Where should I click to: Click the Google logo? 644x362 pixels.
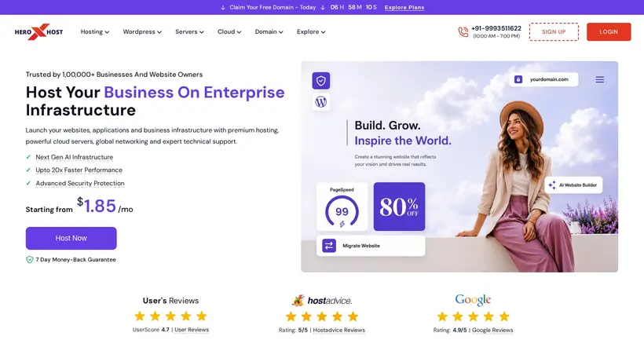[x=473, y=300]
